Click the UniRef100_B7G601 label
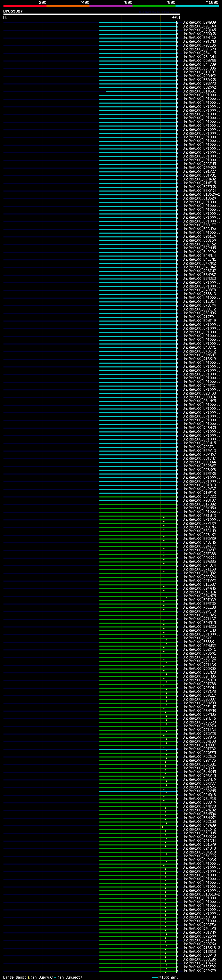Screen dimensions: 222x980 (199, 653)
